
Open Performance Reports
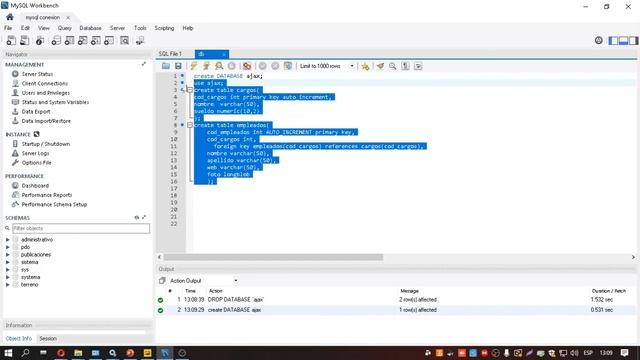[x=47, y=195]
